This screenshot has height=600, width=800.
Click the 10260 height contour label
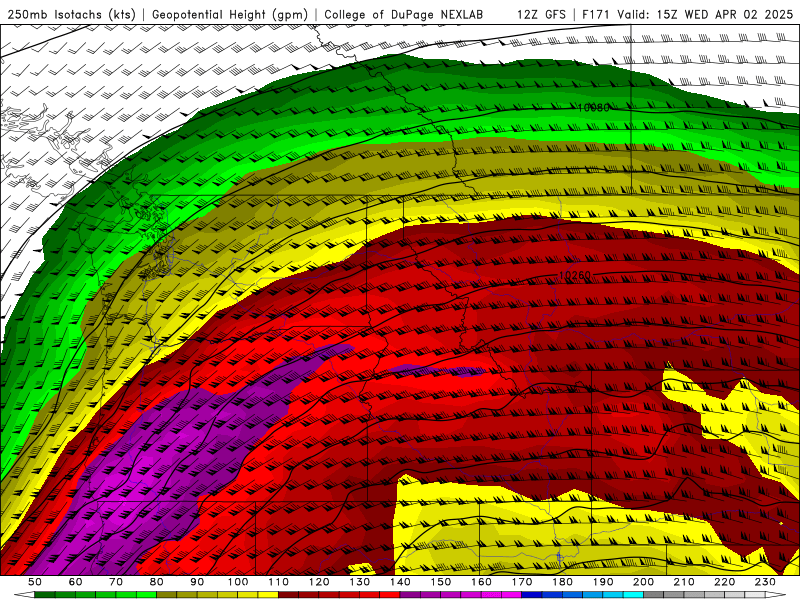pyautogui.click(x=574, y=276)
